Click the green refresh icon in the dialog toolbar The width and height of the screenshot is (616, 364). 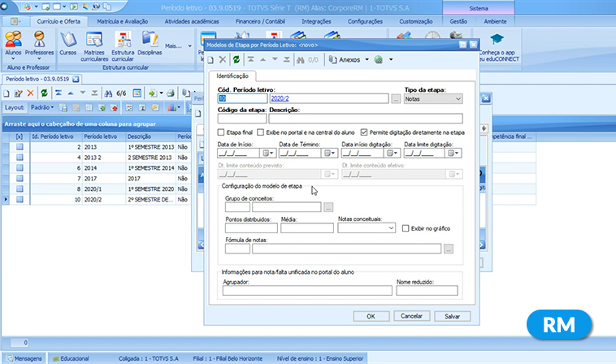(x=236, y=59)
